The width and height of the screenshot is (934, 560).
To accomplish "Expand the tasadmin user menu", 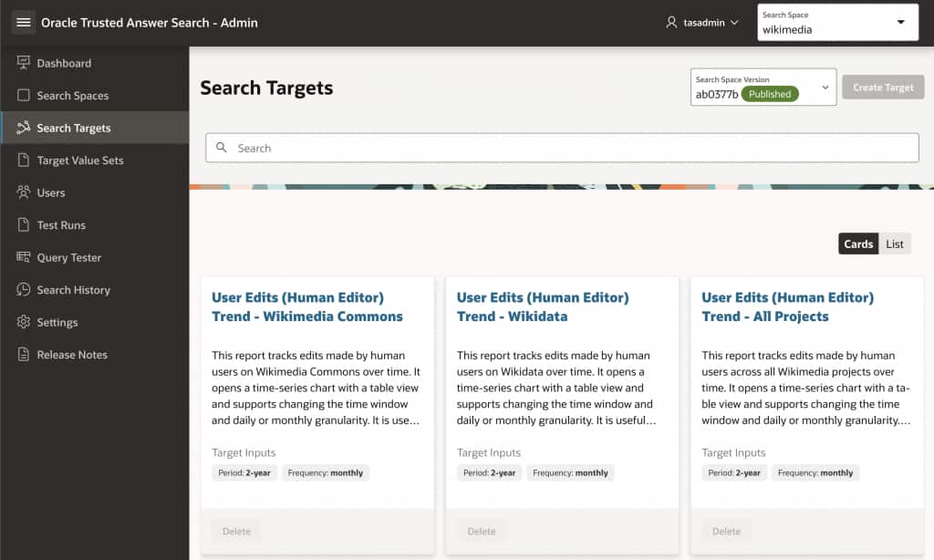I will pos(703,23).
